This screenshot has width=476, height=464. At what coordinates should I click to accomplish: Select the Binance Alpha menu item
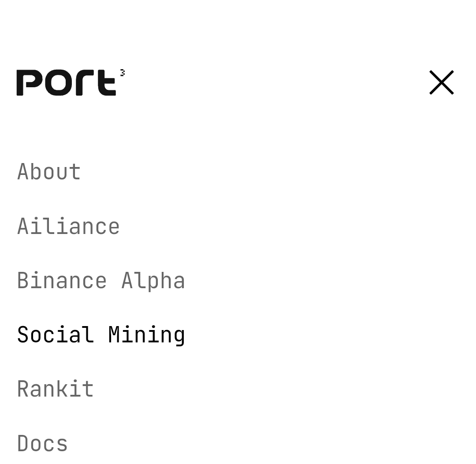click(101, 281)
